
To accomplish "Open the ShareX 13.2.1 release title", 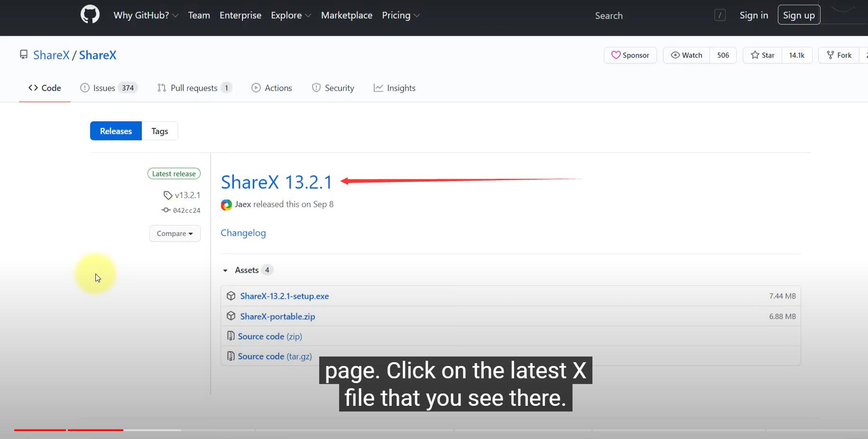I will coord(277,182).
